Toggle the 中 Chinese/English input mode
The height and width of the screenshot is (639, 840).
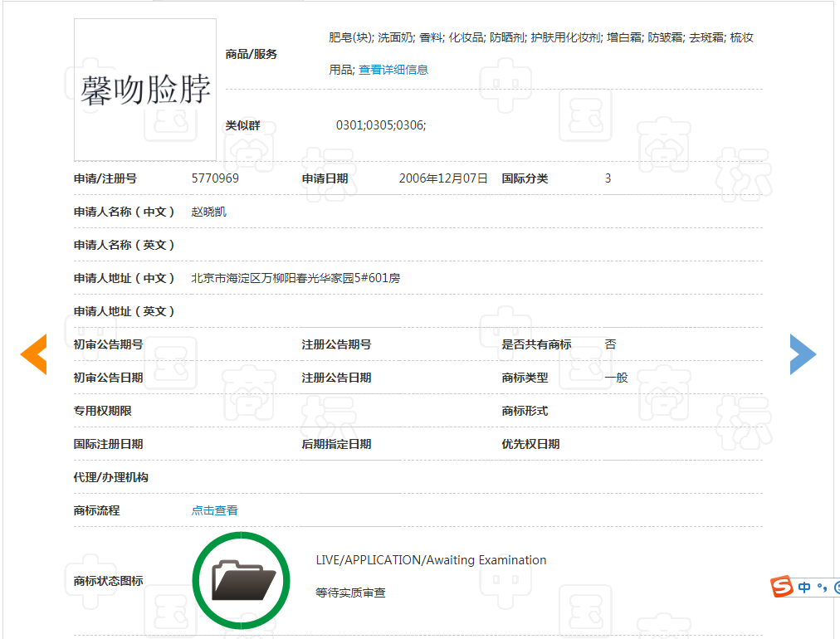click(804, 588)
